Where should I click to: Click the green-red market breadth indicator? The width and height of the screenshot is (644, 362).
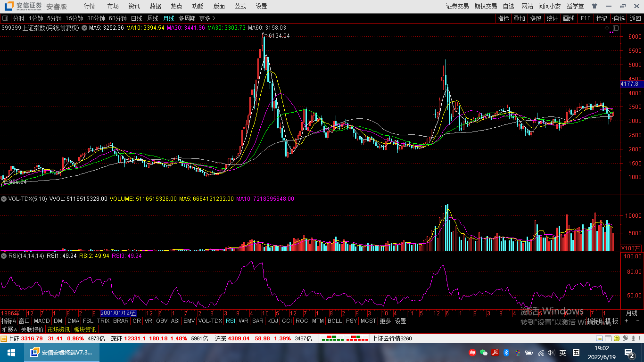345,338
